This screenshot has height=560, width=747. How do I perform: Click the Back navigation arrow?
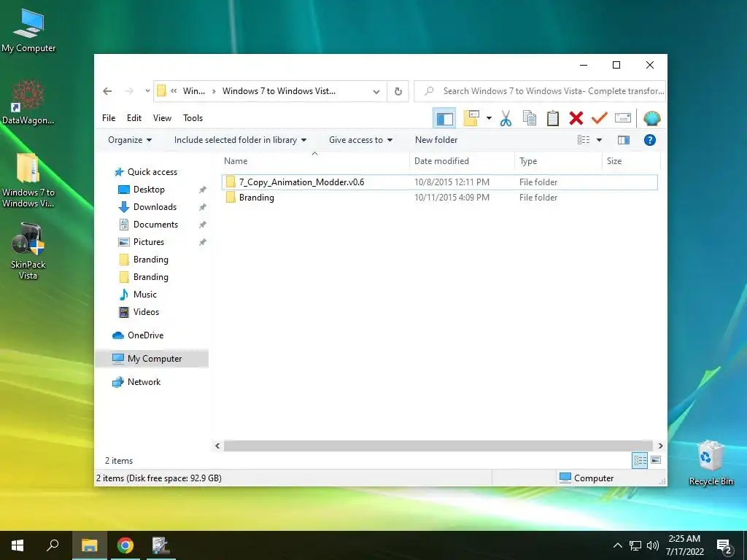click(x=108, y=91)
